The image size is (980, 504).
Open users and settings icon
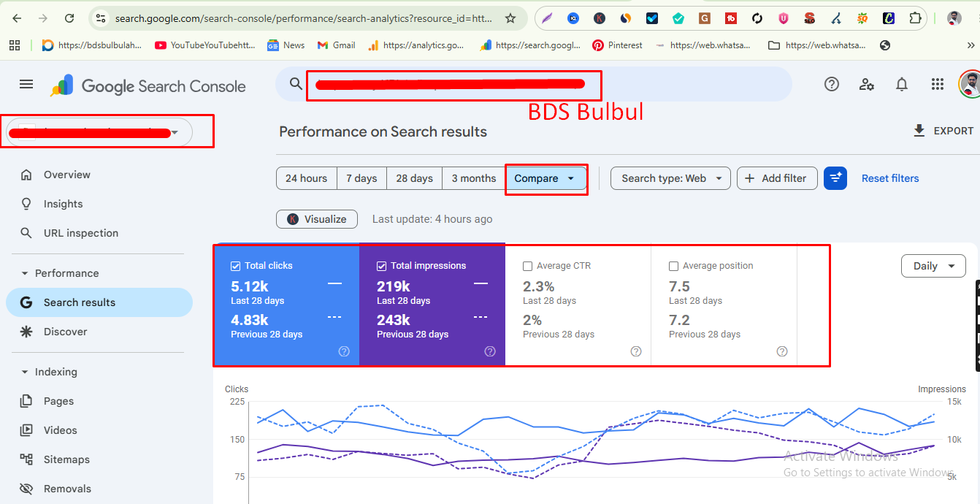tap(867, 85)
